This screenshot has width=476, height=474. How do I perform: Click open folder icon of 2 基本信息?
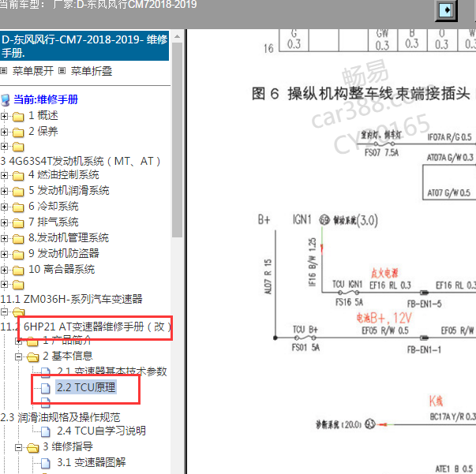coord(33,357)
